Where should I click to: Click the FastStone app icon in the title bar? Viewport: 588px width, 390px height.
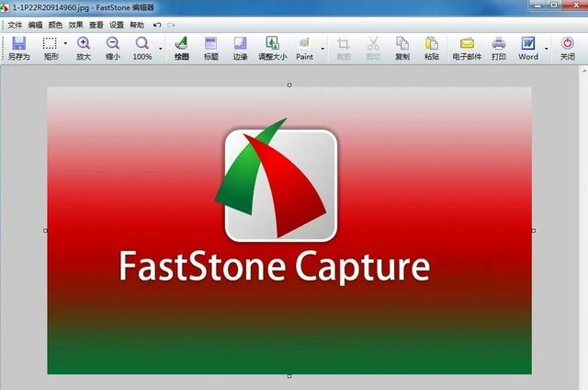point(5,7)
